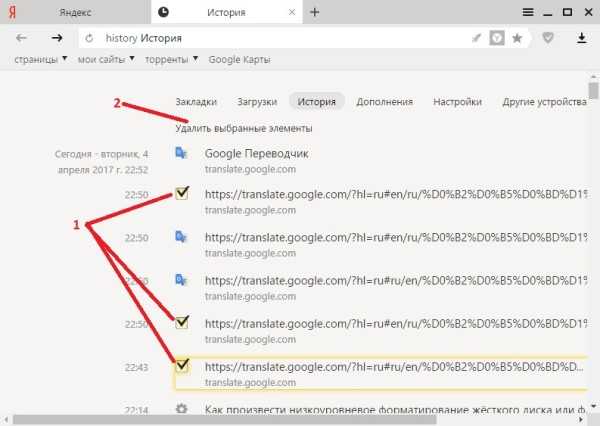Screen dimensions: 600x426
Task: Open downloads via the download arrow icon
Action: [582, 38]
